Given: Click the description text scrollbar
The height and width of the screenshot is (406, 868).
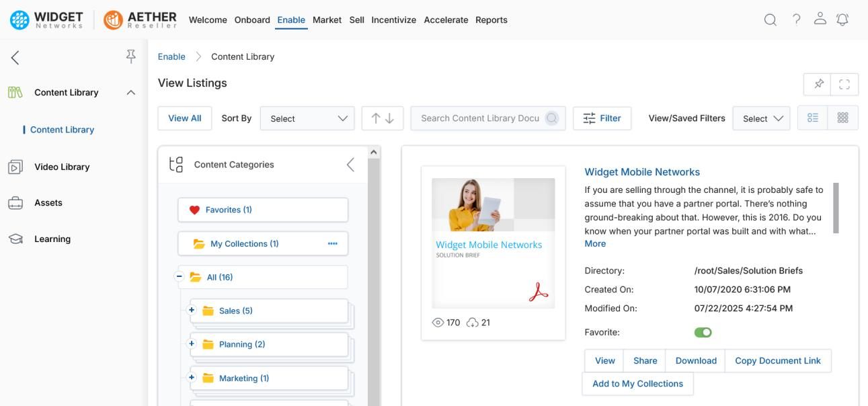Looking at the screenshot, I should pyautogui.click(x=836, y=208).
